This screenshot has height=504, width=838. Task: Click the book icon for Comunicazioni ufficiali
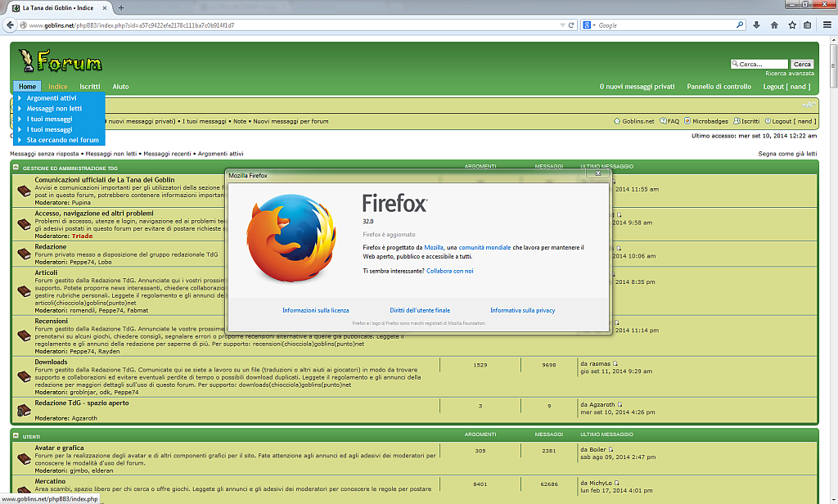point(24,191)
